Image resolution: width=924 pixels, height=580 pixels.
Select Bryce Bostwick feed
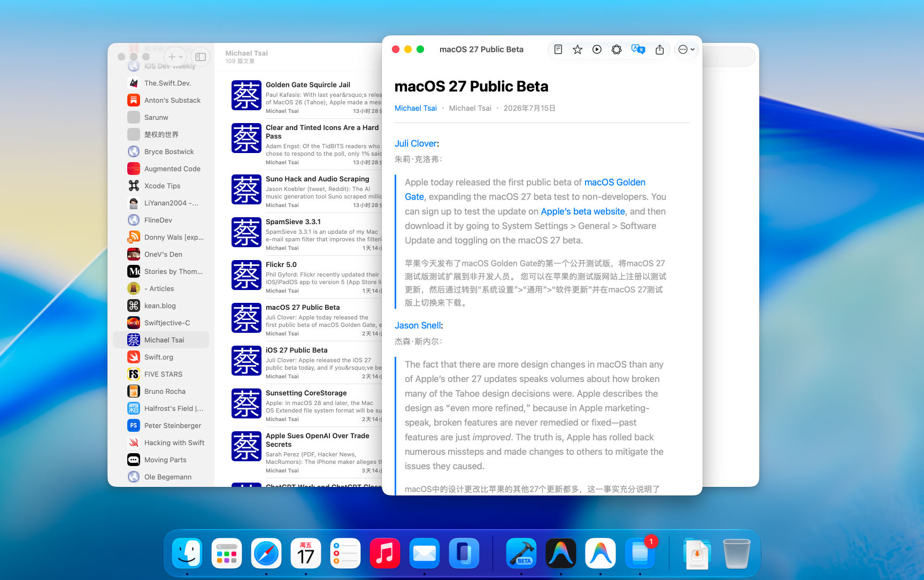click(x=161, y=151)
